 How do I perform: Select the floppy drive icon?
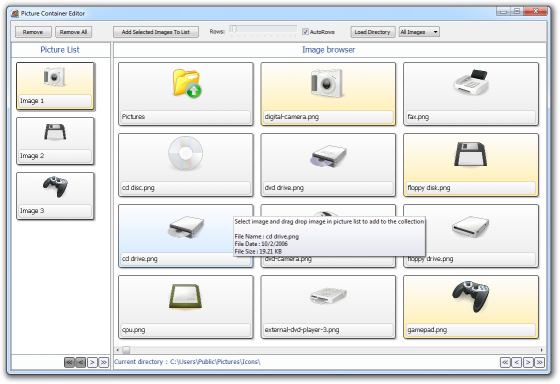tap(470, 226)
